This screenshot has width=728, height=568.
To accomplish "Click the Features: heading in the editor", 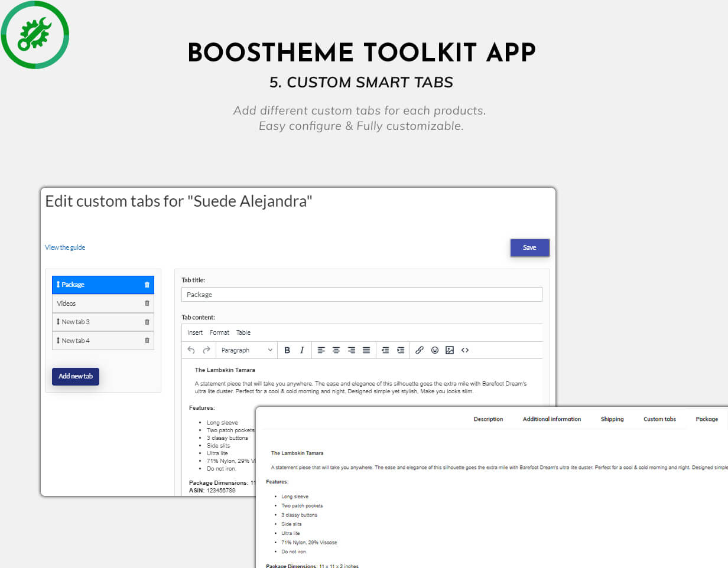I will (x=202, y=408).
